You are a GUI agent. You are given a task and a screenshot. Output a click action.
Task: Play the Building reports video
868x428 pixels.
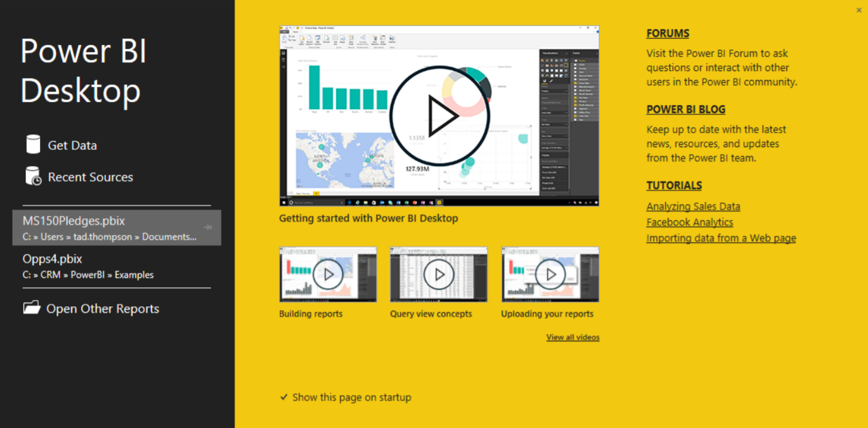[x=328, y=275]
